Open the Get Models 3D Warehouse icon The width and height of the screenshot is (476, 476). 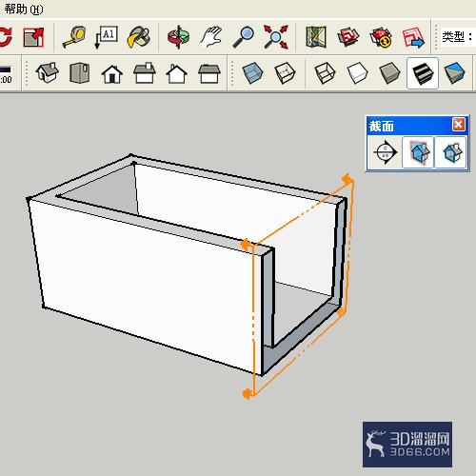[348, 37]
